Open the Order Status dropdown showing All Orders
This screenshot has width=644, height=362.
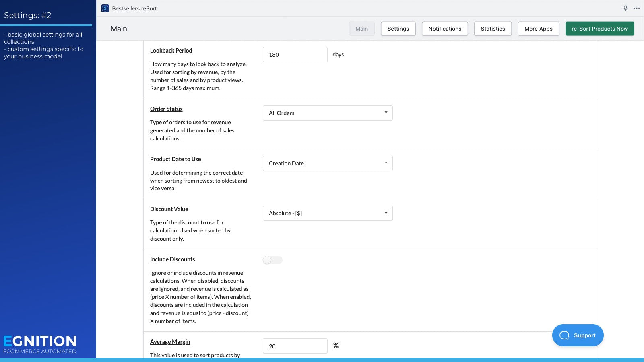(327, 113)
